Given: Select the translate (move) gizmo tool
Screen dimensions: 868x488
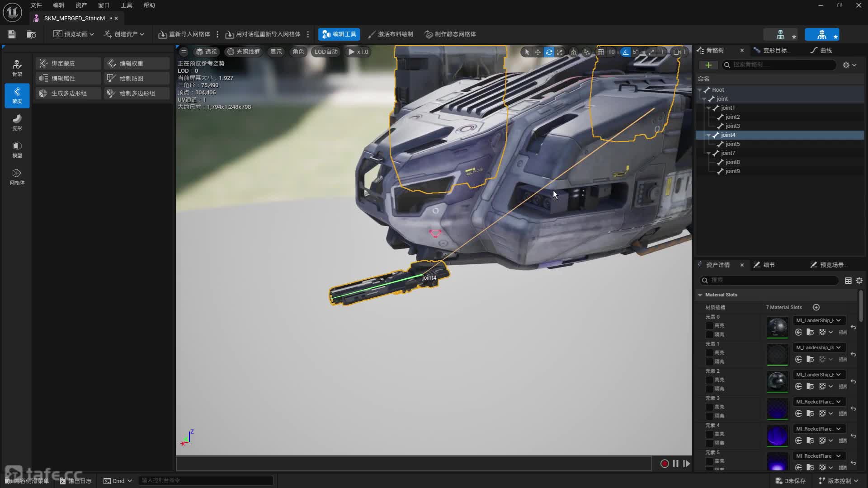Looking at the screenshot, I should point(538,52).
